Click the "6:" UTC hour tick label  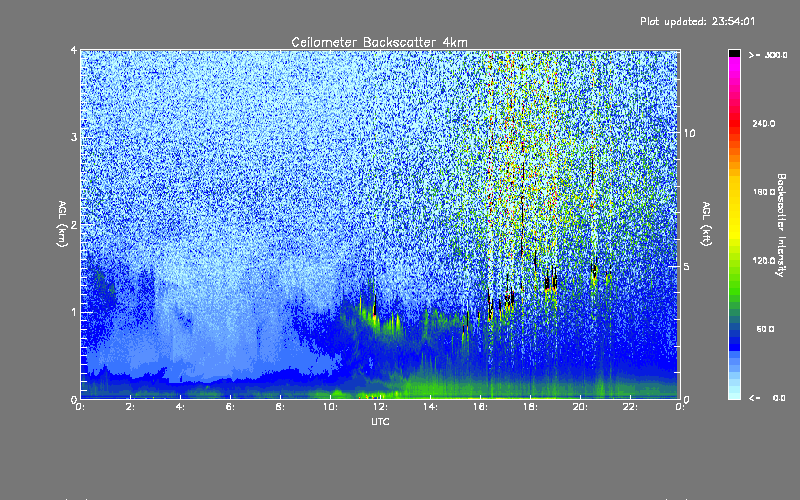point(230,407)
